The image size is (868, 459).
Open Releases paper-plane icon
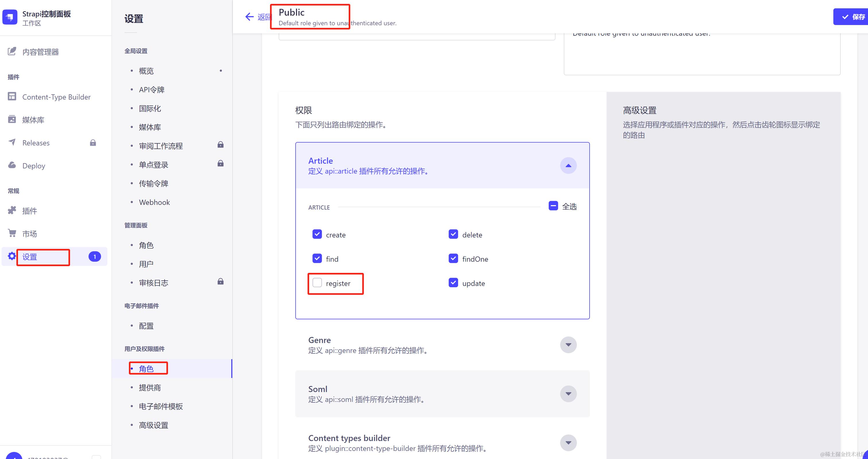coord(12,142)
